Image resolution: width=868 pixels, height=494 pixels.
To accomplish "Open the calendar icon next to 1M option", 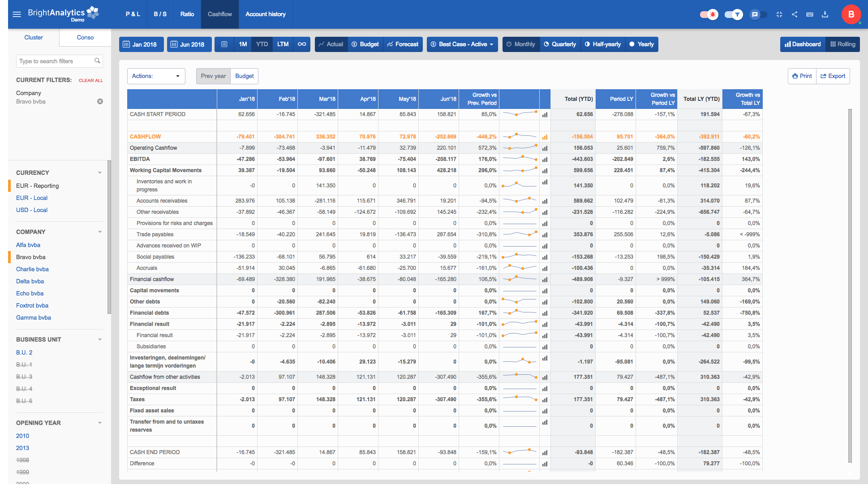I will click(224, 44).
